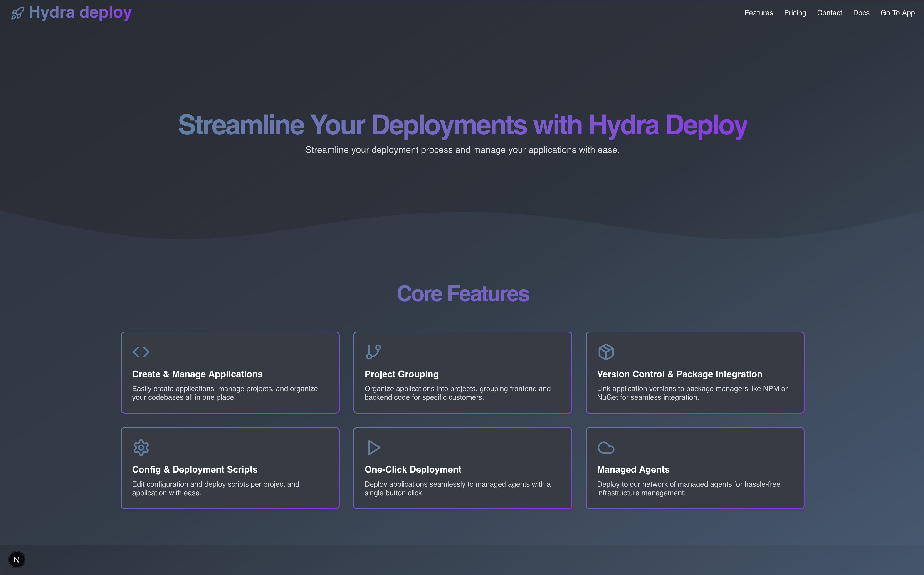This screenshot has width=924, height=575.
Task: Open Features in the navigation
Action: tap(758, 13)
